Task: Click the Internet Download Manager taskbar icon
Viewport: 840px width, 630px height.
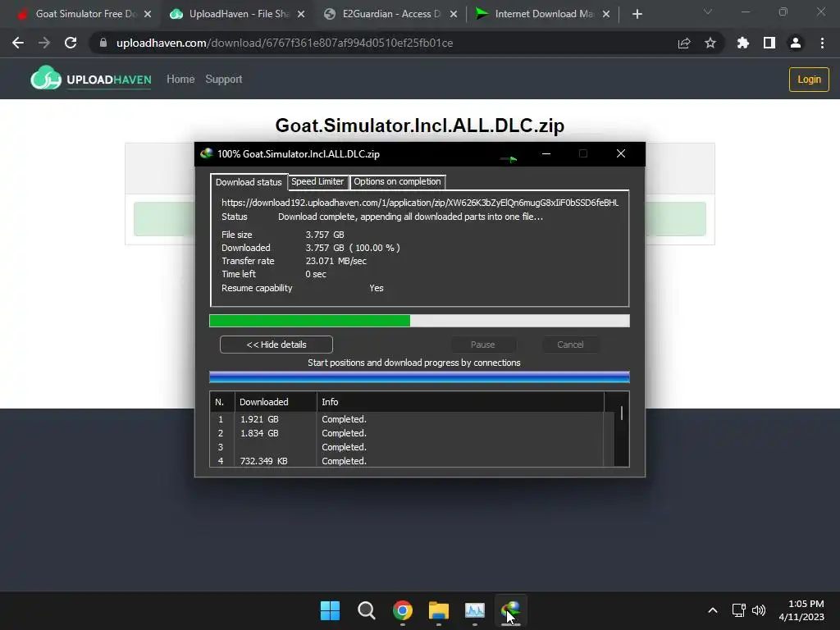Action: (510, 610)
